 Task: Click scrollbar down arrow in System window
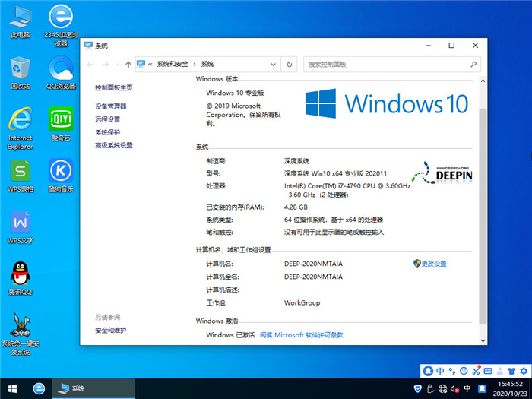pos(483,340)
